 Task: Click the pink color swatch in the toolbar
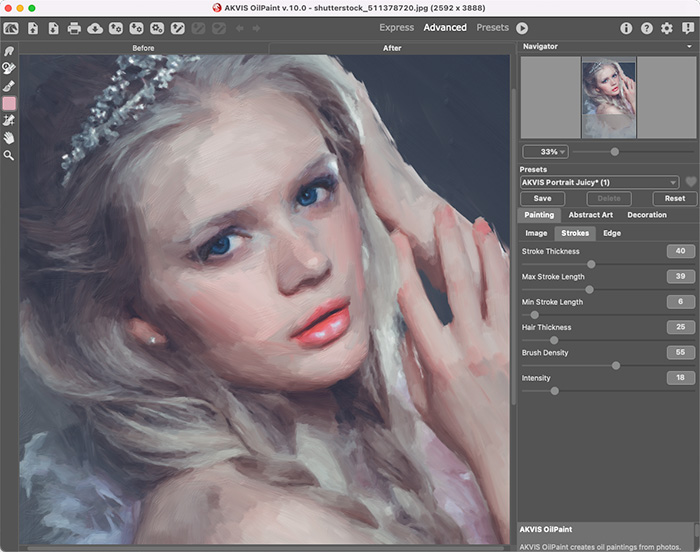point(9,103)
